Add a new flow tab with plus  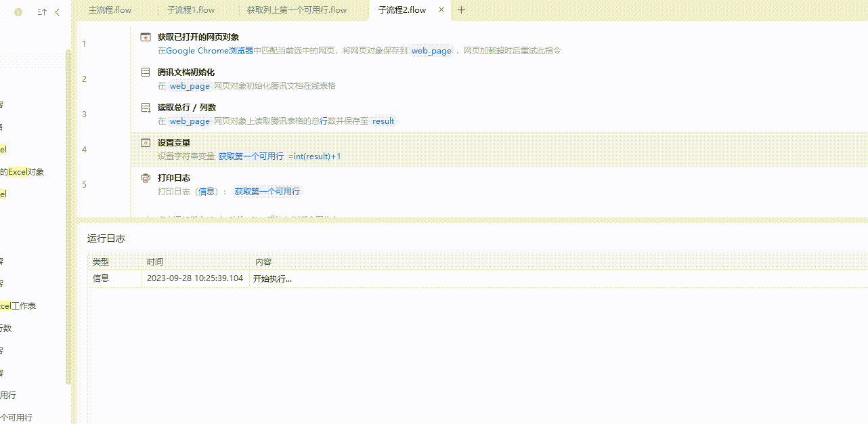[462, 10]
